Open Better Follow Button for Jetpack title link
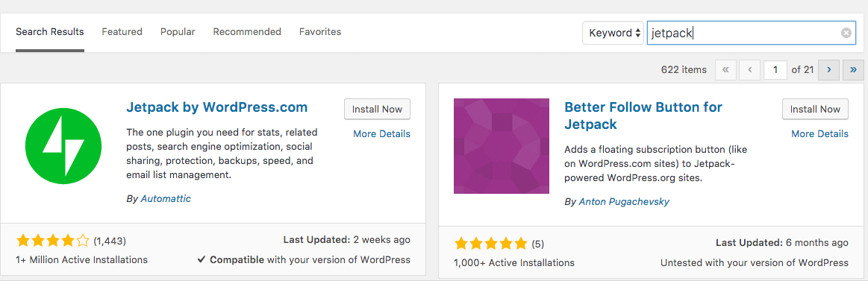This screenshot has width=868, height=281. pyautogui.click(x=643, y=115)
